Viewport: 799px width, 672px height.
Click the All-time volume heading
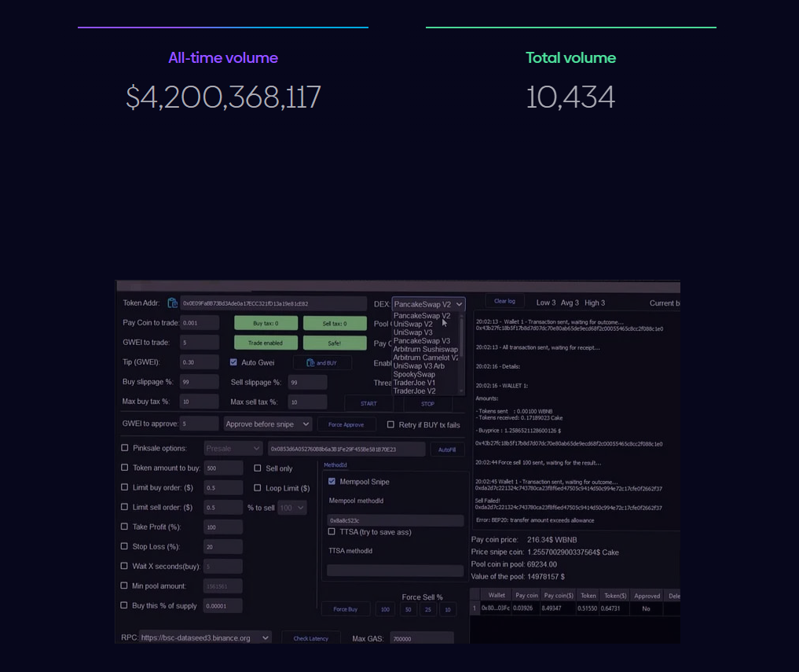pos(223,57)
